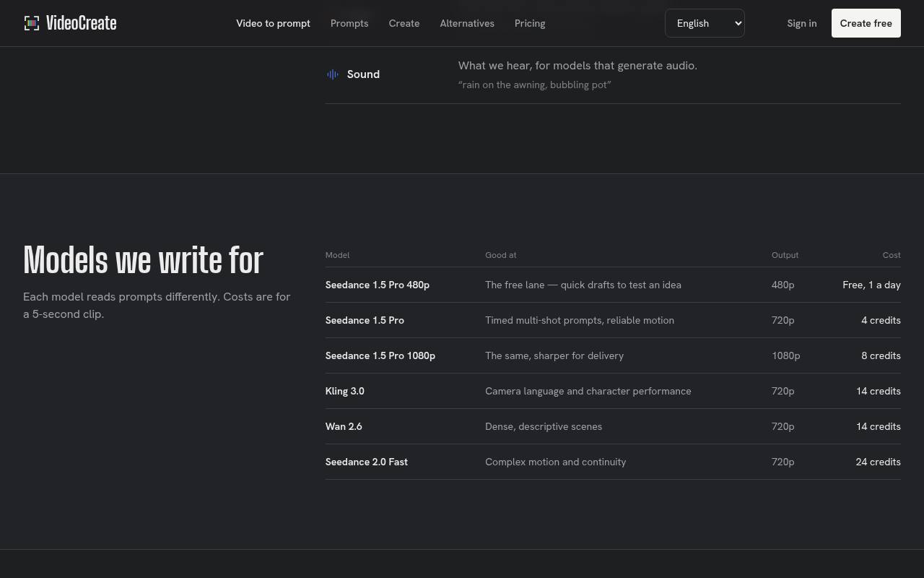The image size is (924, 578).
Task: Click "The same, sharper for delivery" description
Action: tap(554, 355)
